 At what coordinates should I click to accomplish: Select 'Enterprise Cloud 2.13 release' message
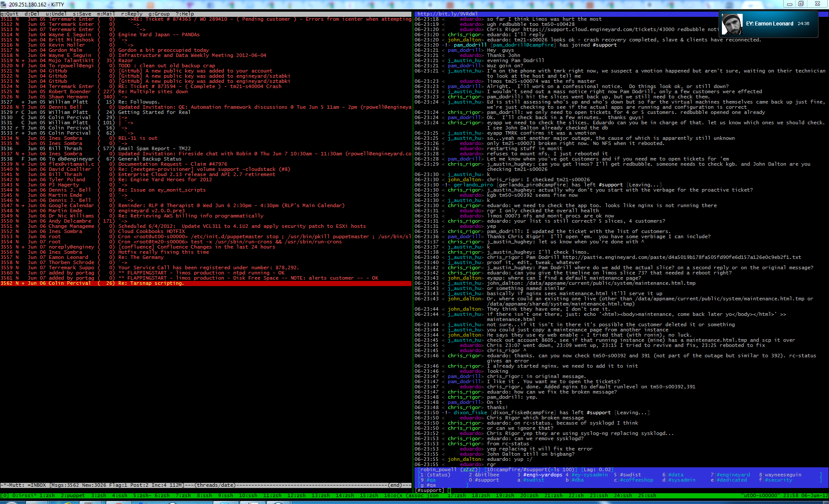point(206,174)
